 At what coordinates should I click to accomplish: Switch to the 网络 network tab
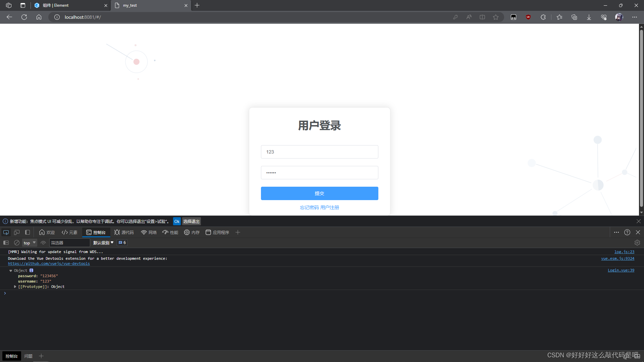click(149, 232)
